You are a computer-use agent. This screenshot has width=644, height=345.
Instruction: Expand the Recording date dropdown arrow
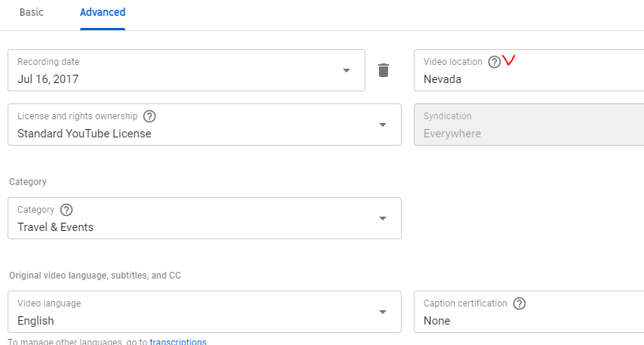[x=347, y=71]
